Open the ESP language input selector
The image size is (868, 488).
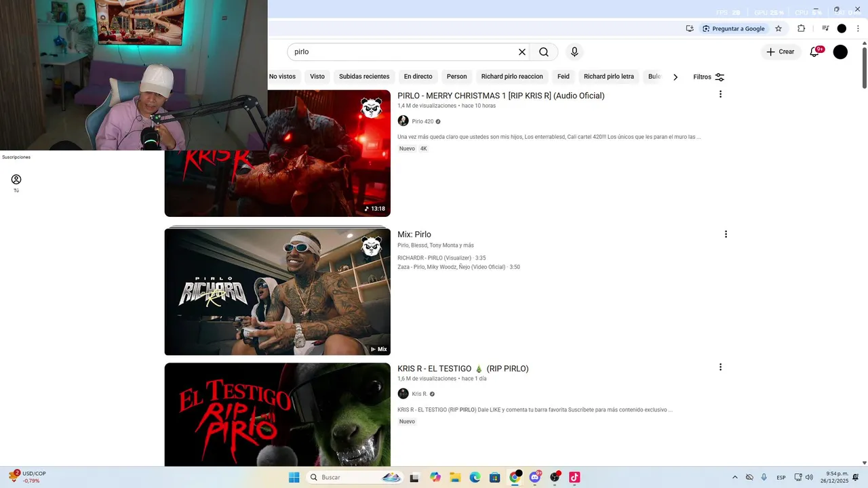781,477
